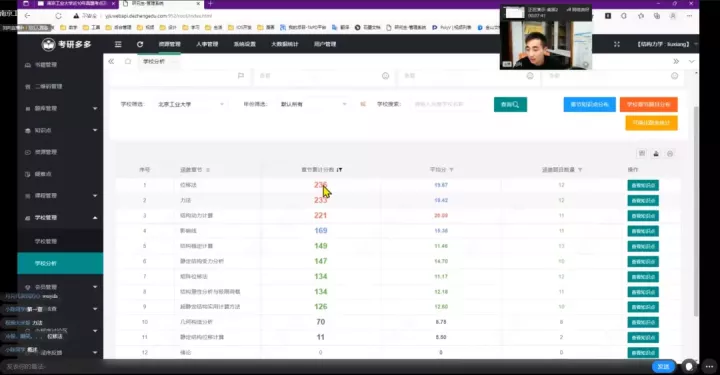Click the double right arrow tab scroll

[676, 61]
